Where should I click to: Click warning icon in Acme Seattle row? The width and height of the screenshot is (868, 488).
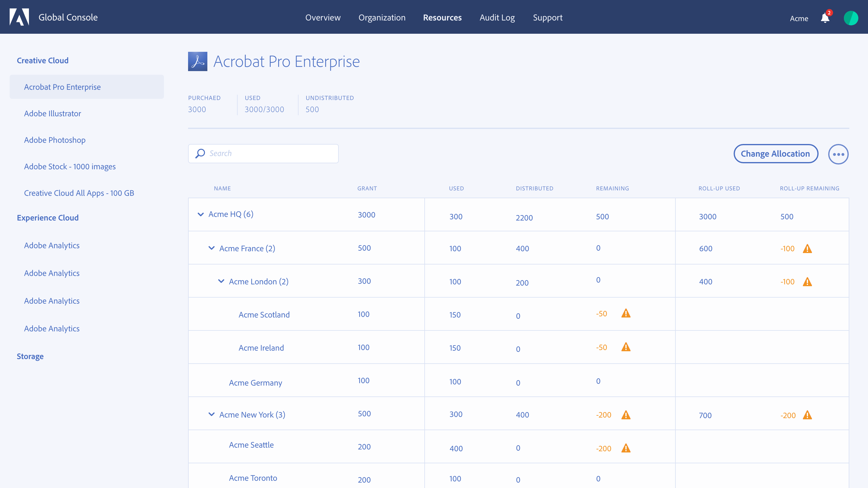[626, 448]
